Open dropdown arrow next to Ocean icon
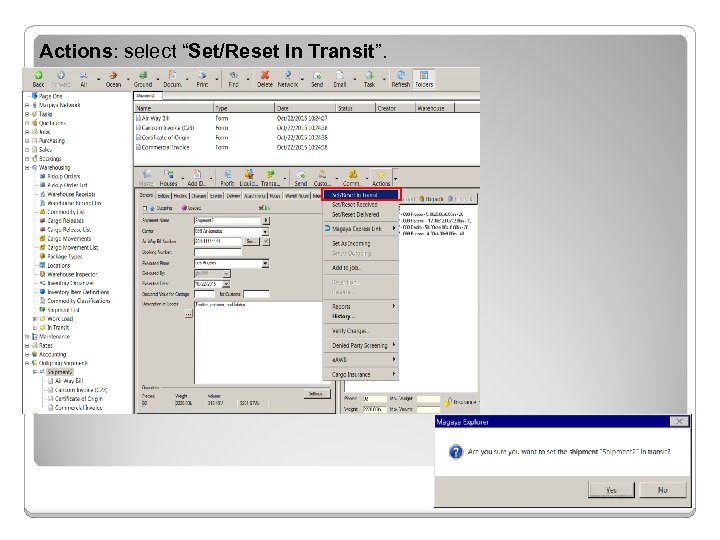Viewport: 720px width, 540px height. pos(128,79)
